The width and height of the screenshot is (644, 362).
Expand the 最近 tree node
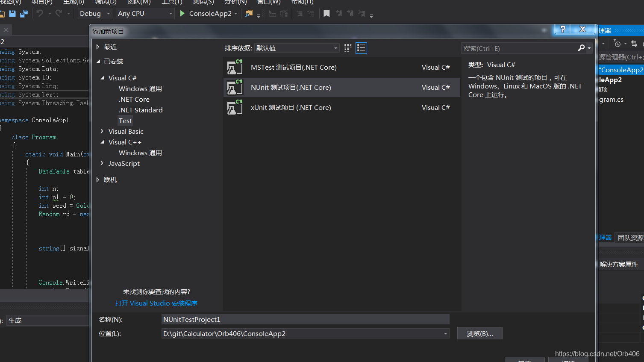[98, 47]
